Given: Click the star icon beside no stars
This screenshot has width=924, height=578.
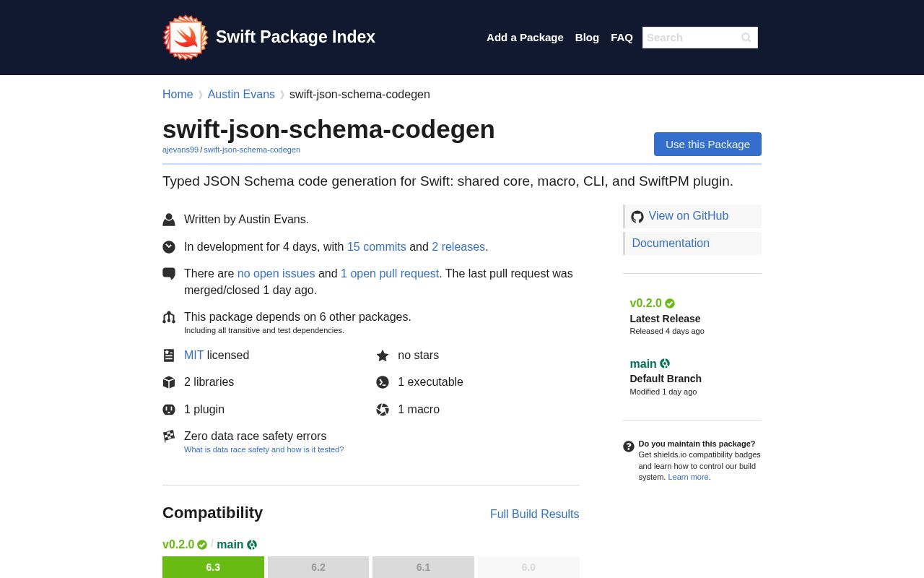Looking at the screenshot, I should pyautogui.click(x=383, y=355).
